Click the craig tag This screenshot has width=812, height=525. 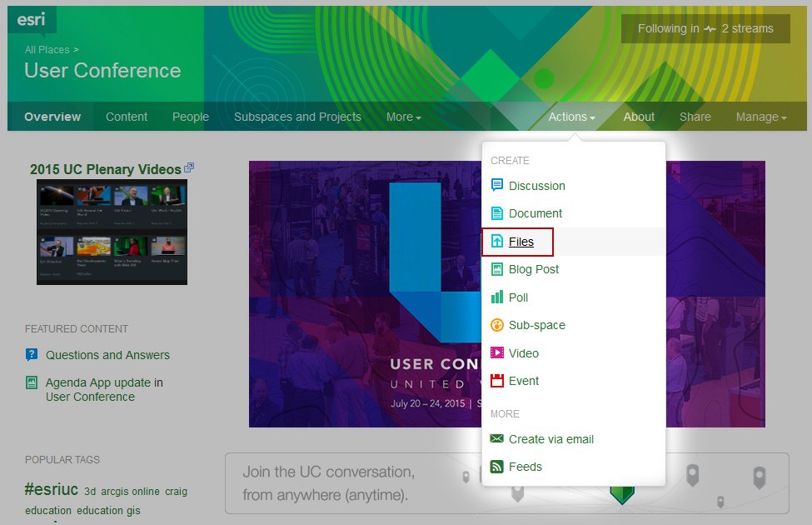click(176, 492)
